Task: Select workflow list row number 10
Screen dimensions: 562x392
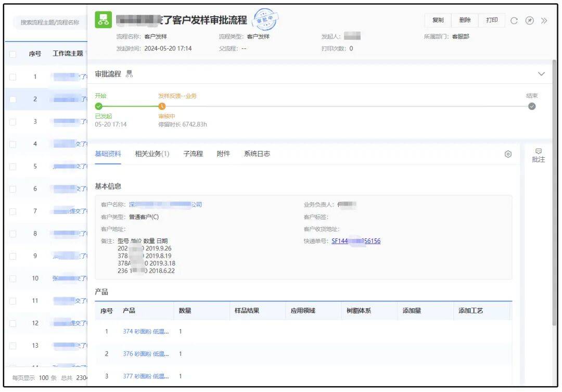Action: (46, 279)
